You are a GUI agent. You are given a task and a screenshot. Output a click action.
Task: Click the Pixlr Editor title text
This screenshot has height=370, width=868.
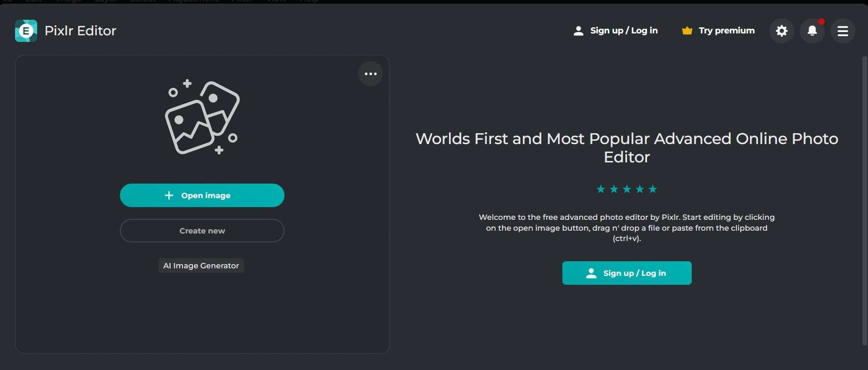[x=80, y=31]
